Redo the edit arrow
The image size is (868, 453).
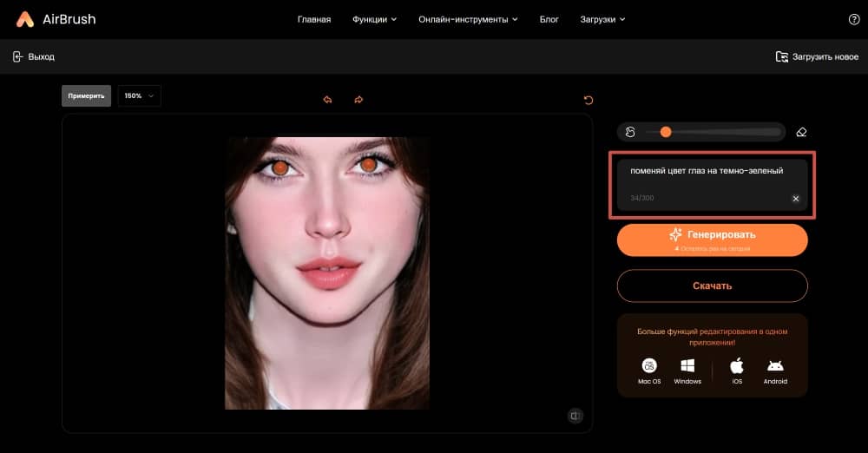tap(358, 100)
